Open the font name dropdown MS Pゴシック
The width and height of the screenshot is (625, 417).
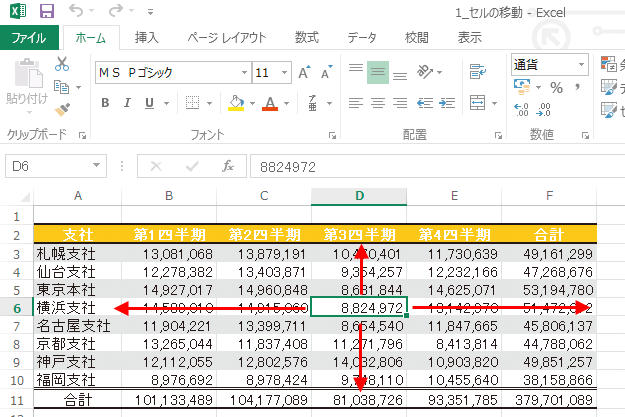click(x=244, y=73)
